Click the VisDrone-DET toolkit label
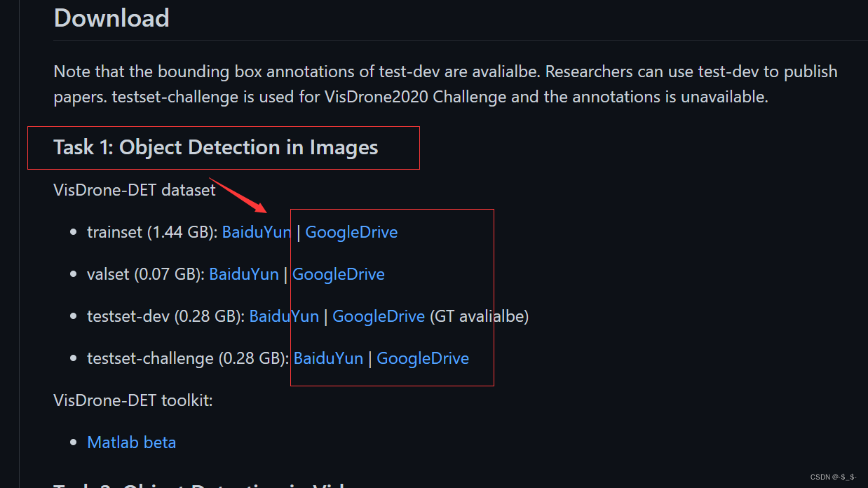 tap(133, 400)
